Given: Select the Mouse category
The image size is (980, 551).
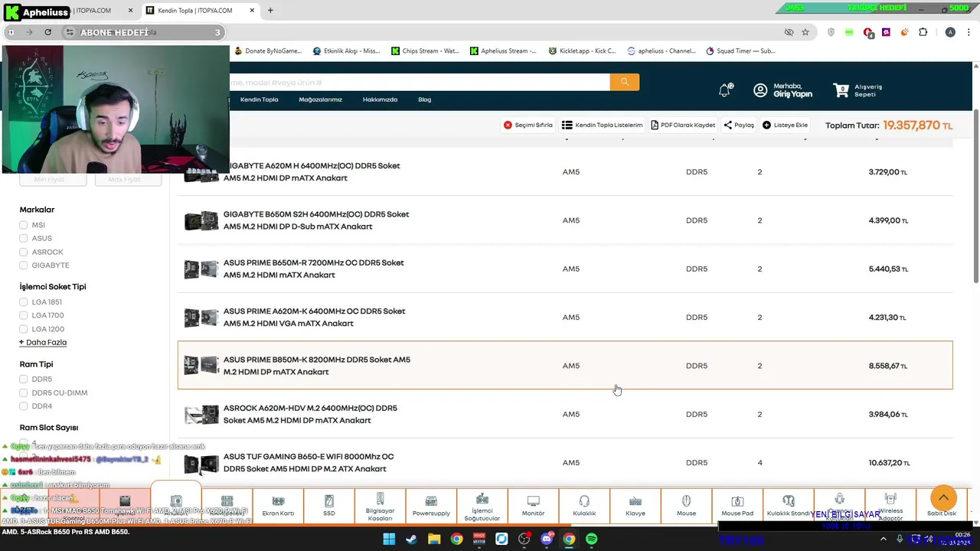Looking at the screenshot, I should pyautogui.click(x=686, y=506).
